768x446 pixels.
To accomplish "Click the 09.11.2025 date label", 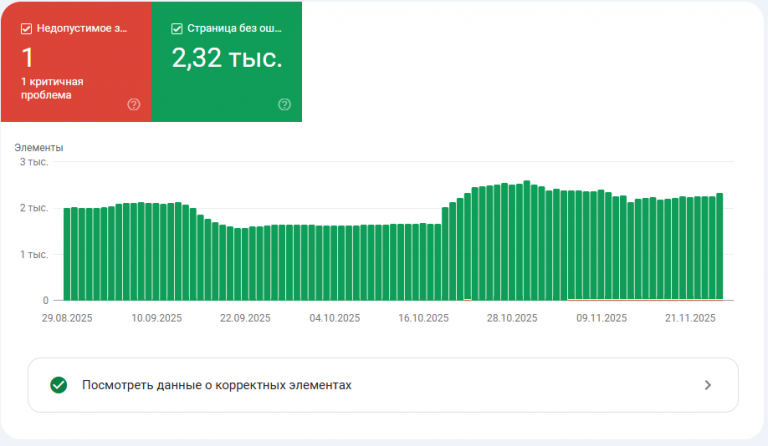I will [x=602, y=318].
